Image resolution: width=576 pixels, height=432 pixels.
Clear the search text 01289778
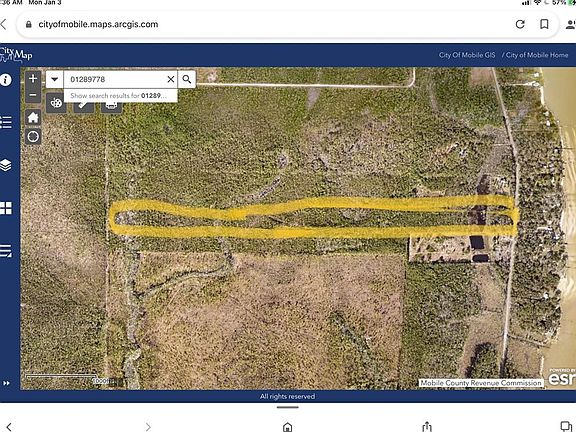171,79
